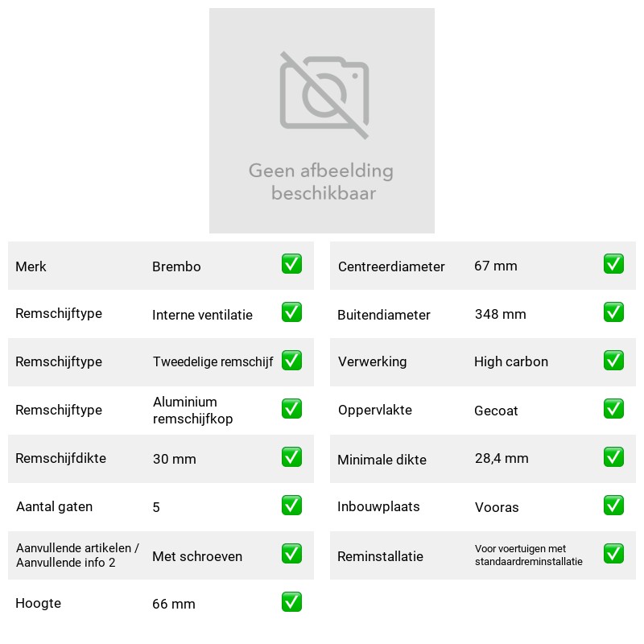Click the checkmark for Hoogte 66 mm
The height and width of the screenshot is (644, 644).
click(291, 601)
